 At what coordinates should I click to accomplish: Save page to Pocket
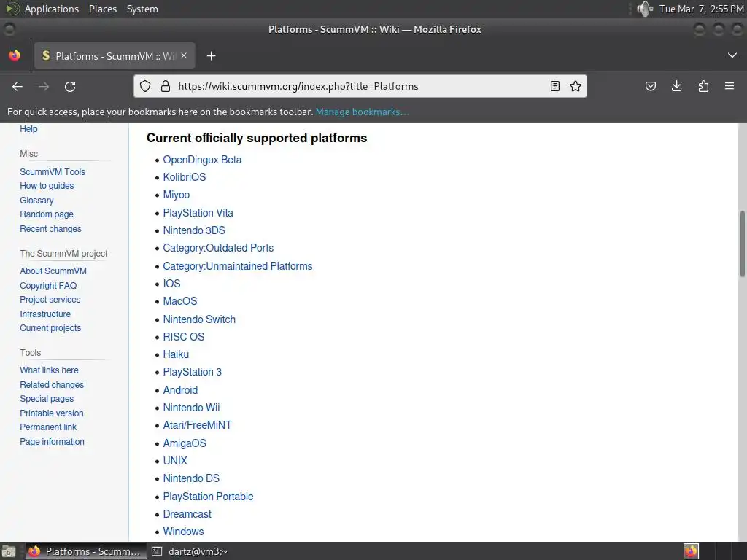(651, 86)
